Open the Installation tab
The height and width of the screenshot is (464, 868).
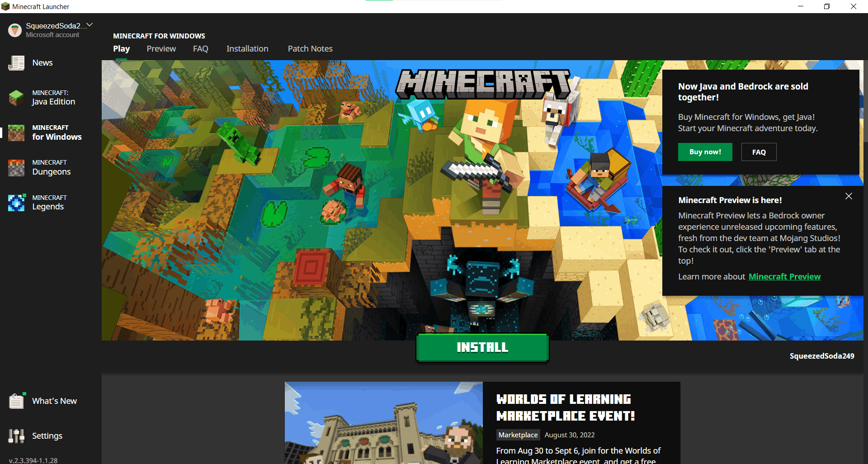[247, 49]
